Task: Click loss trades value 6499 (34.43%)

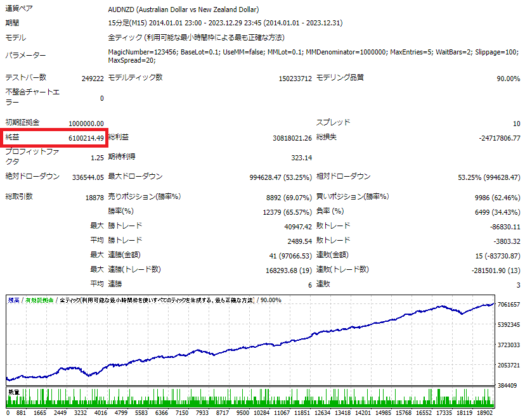Action: 498,212
